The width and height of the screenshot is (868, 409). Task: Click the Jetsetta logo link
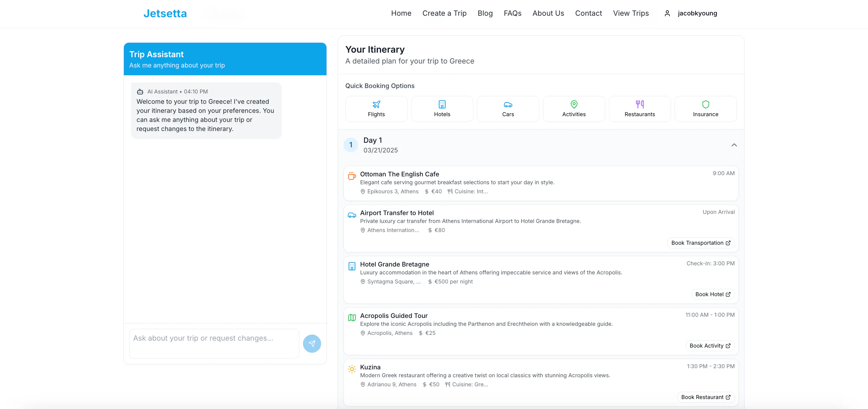click(165, 14)
